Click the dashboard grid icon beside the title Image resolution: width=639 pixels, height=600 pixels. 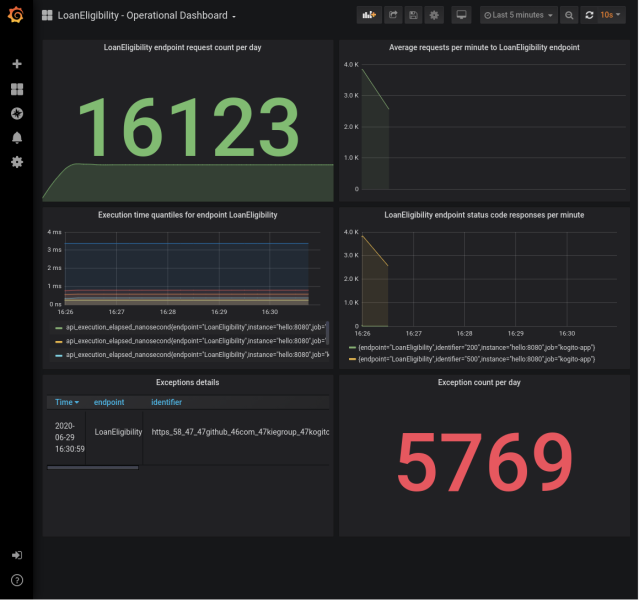47,15
